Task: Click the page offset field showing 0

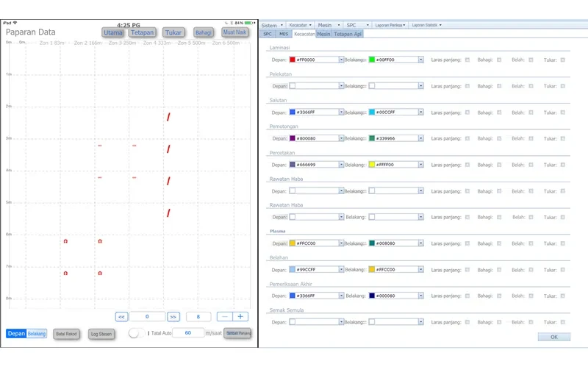Action: (147, 316)
